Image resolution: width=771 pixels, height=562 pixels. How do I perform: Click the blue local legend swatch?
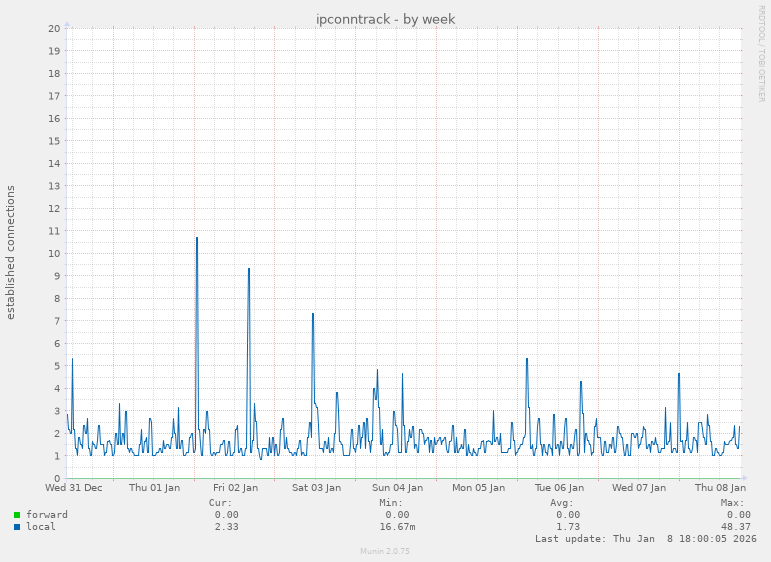point(17,527)
